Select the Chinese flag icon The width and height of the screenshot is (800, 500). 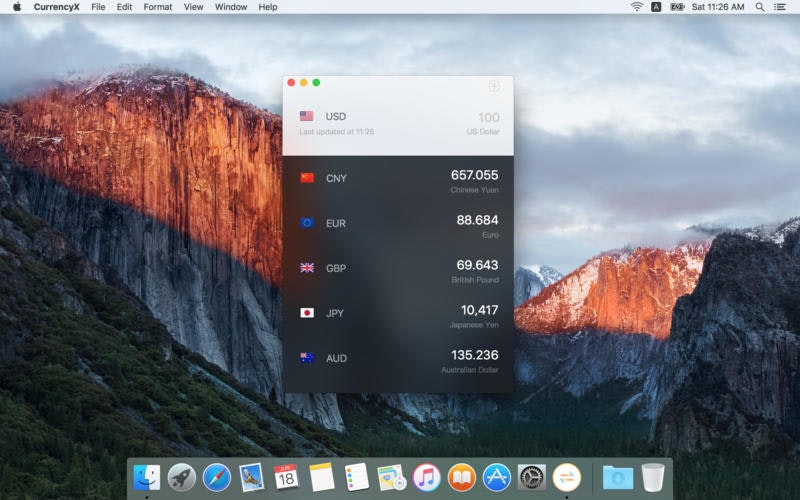pos(307,178)
